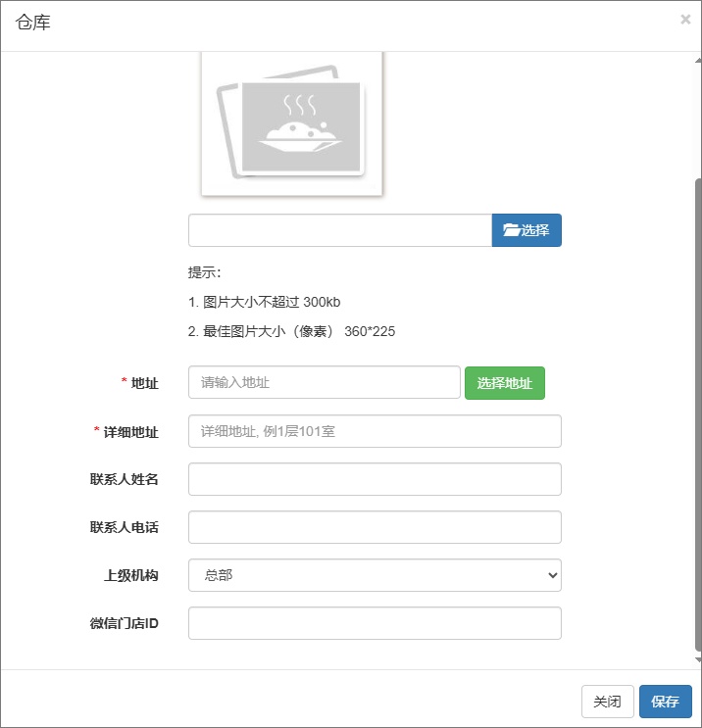Click the 请输入地址 address field

pyautogui.click(x=324, y=383)
